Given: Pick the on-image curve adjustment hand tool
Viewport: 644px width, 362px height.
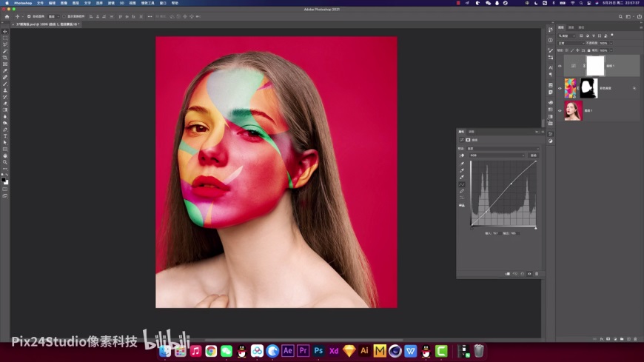Looking at the screenshot, I should pos(462,155).
